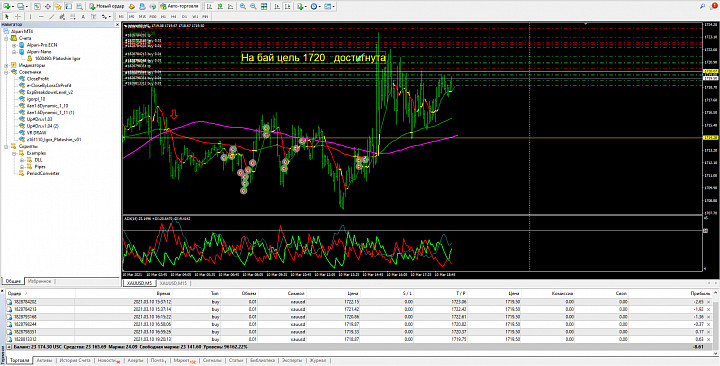Expand the Индикаторы tree node

[x=7, y=65]
